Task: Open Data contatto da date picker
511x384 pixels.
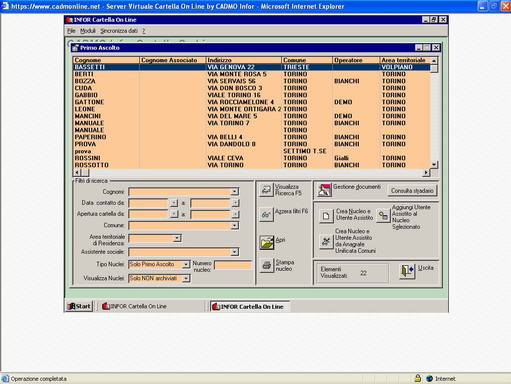Action: (174, 203)
